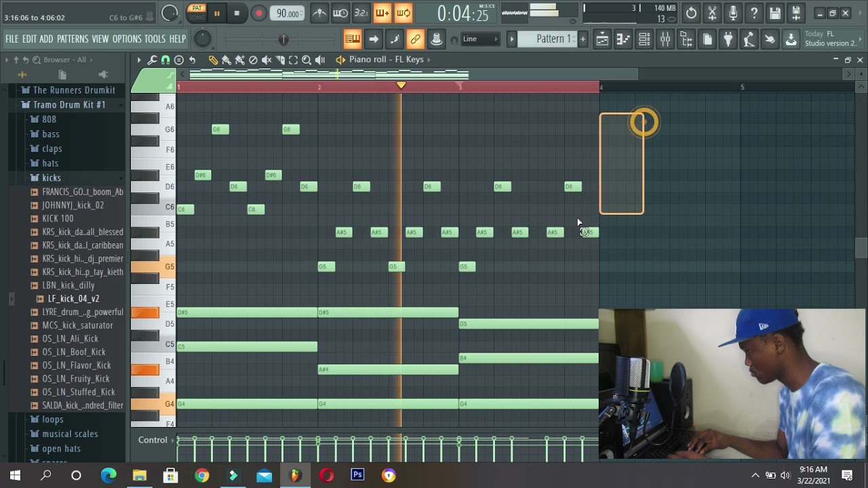The image size is (868, 488).
Task: Toggle the piano roll snap magnet icon
Action: click(165, 60)
